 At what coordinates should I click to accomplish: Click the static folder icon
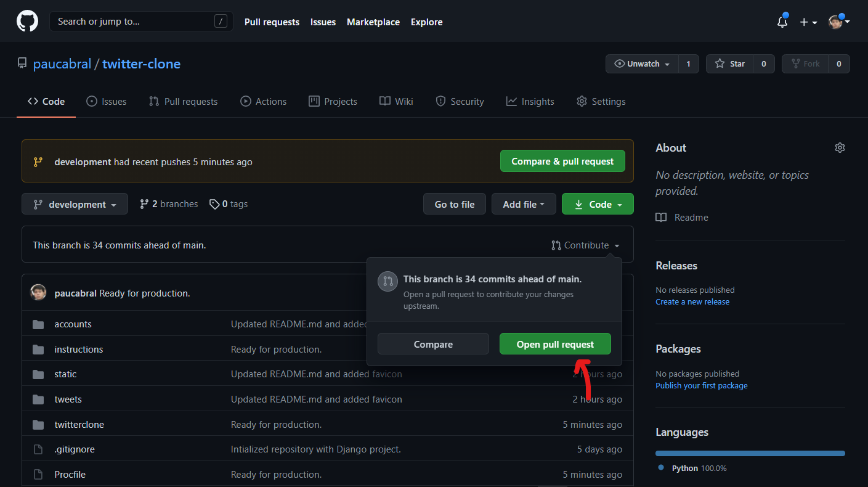[x=38, y=374]
